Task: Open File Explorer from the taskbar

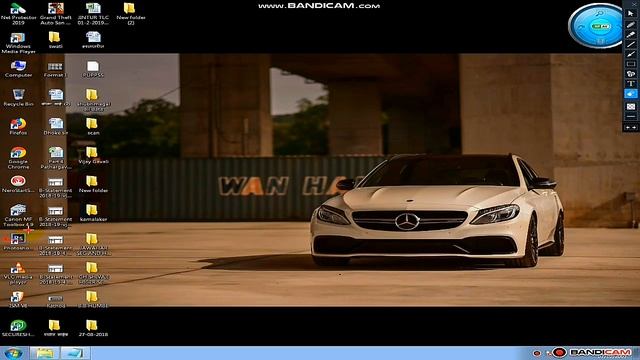Action: [x=45, y=353]
